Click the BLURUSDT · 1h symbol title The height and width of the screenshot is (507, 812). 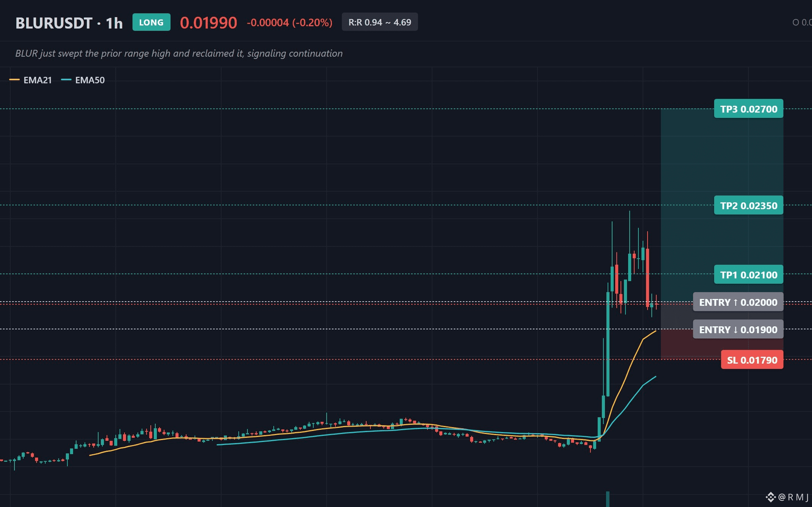point(69,23)
